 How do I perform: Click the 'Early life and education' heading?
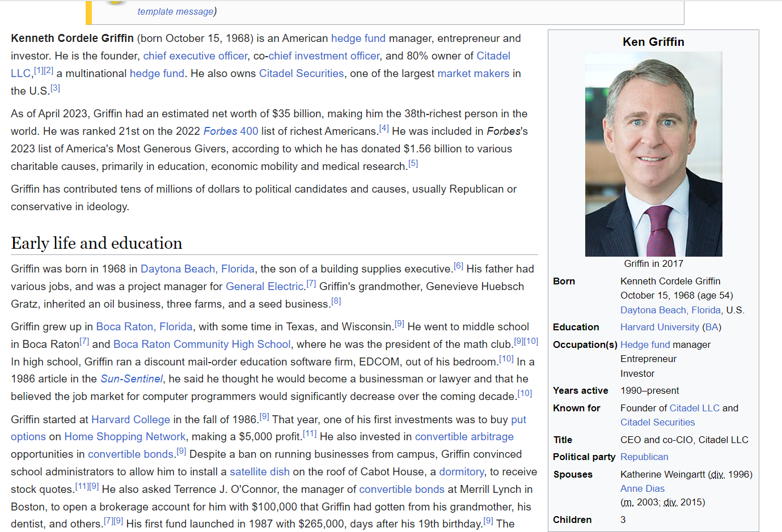point(96,243)
